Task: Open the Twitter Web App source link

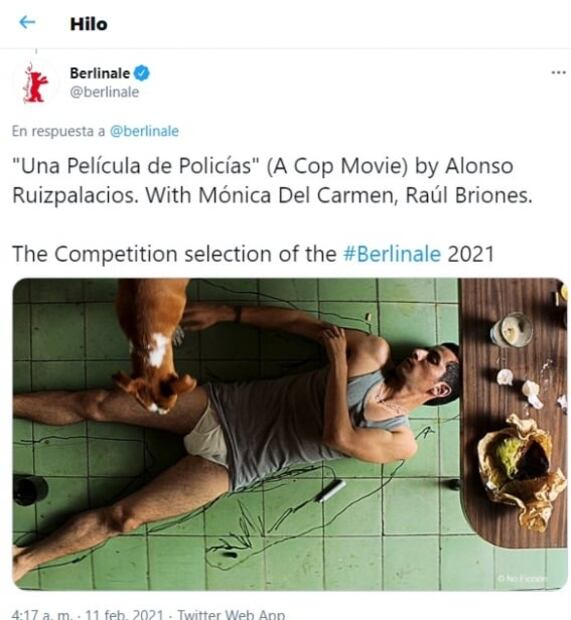Action: [231, 614]
